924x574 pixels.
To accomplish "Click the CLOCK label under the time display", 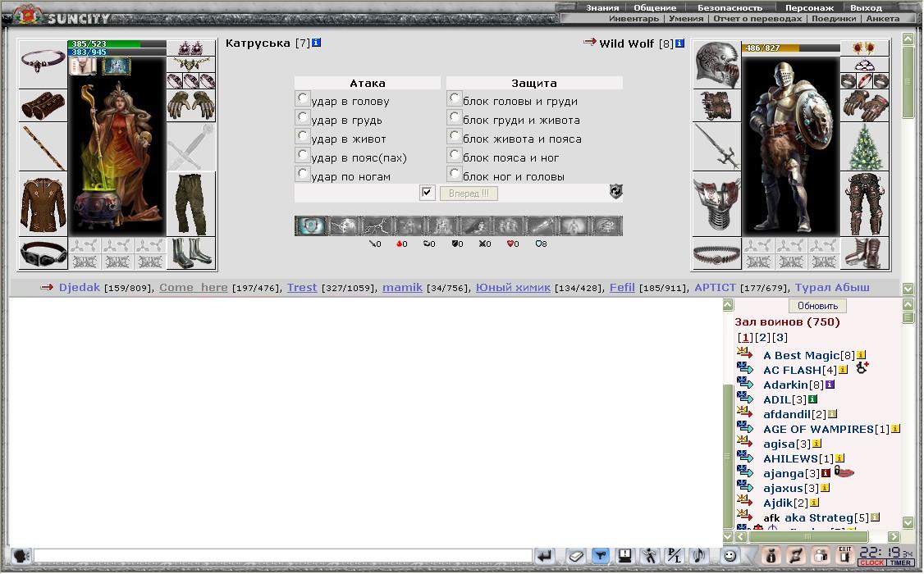I will click(871, 563).
